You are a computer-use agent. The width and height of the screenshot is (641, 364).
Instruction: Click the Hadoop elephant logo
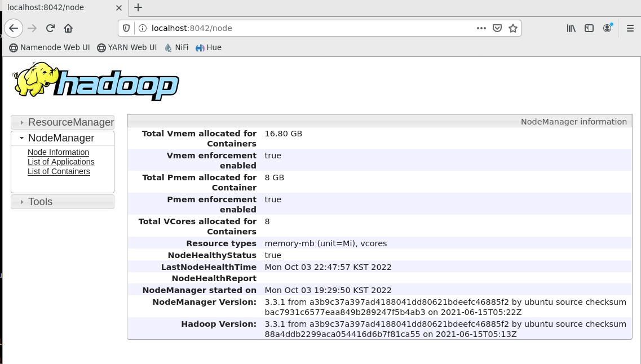coord(96,81)
